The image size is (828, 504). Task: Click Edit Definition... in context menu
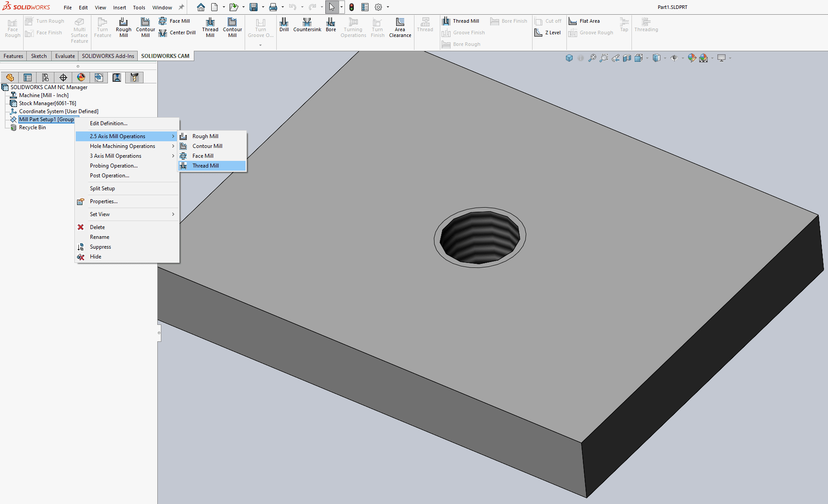pyautogui.click(x=109, y=123)
